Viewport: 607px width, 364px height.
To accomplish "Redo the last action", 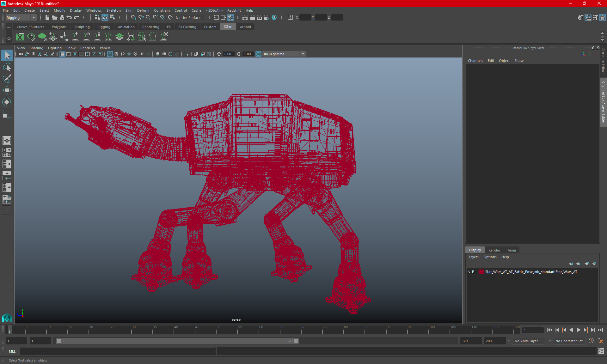I will (77, 18).
